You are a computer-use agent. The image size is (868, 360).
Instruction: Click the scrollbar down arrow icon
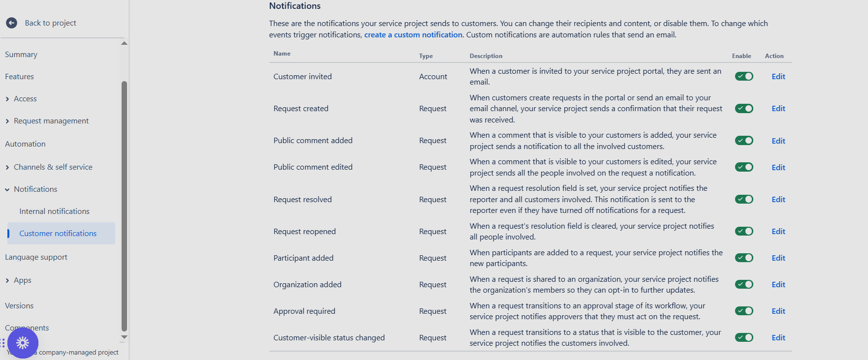124,337
